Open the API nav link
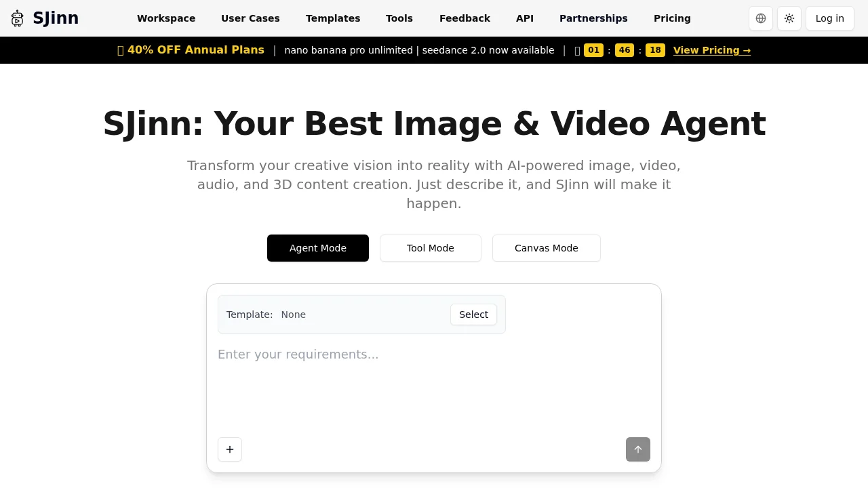This screenshot has height=488, width=868. [x=525, y=18]
